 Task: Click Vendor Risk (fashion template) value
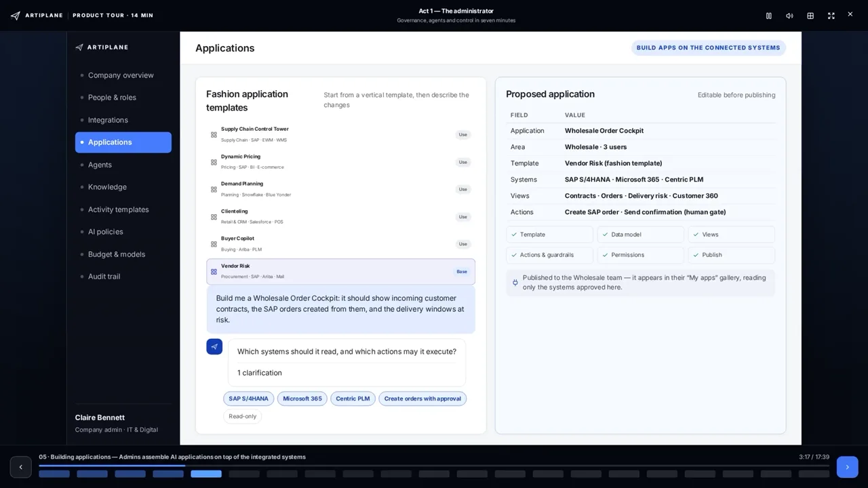(614, 163)
